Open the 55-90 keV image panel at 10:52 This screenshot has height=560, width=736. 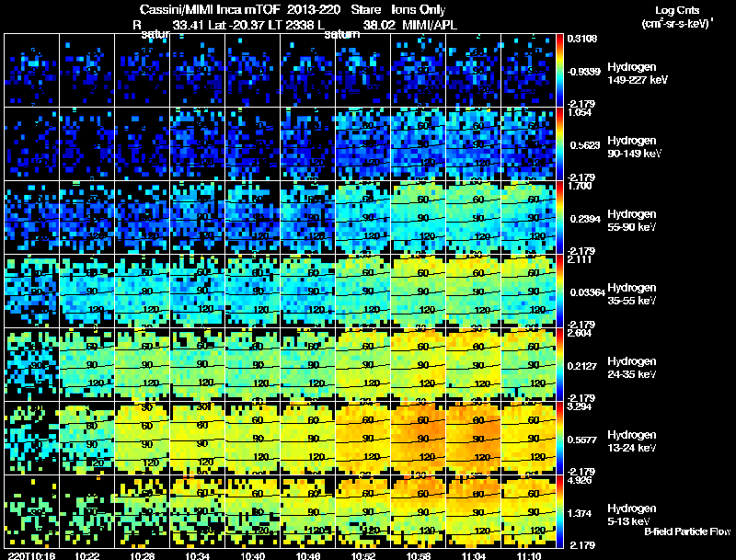pos(362,218)
